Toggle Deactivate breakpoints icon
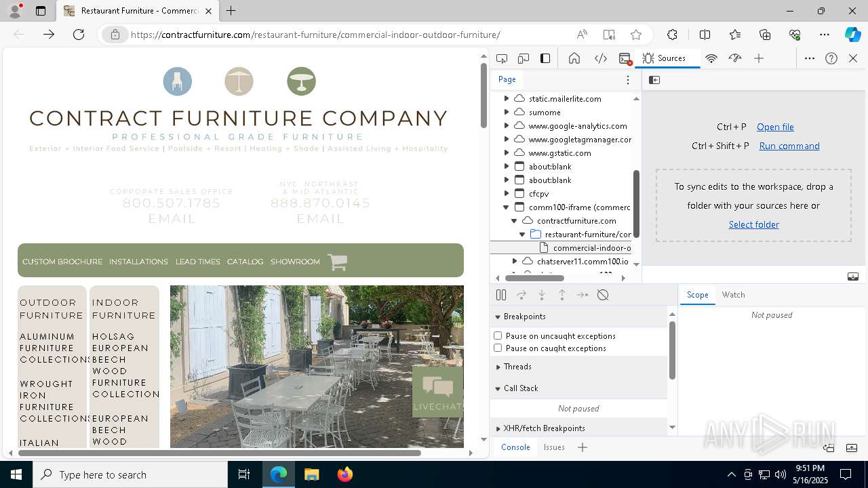The image size is (868, 488). click(x=603, y=295)
